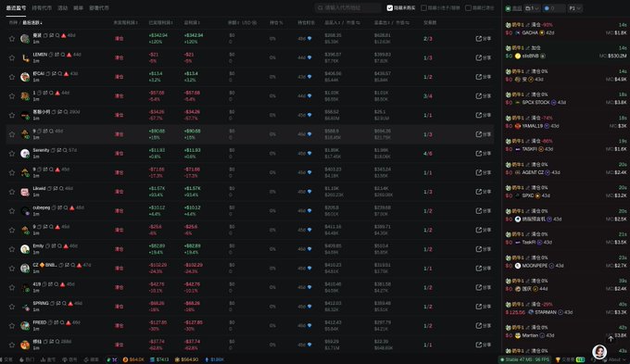Open the avatar chat bubble at corner
This screenshot has height=364, width=630.
[x=599, y=352]
